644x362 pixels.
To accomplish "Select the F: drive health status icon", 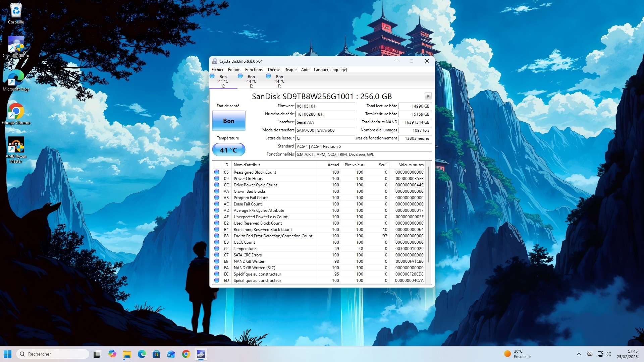I will [268, 76].
